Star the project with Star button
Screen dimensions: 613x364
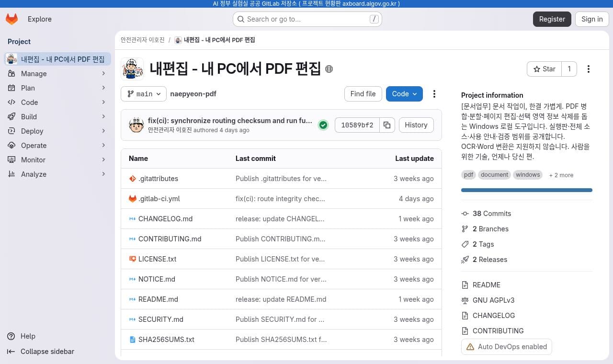point(545,69)
